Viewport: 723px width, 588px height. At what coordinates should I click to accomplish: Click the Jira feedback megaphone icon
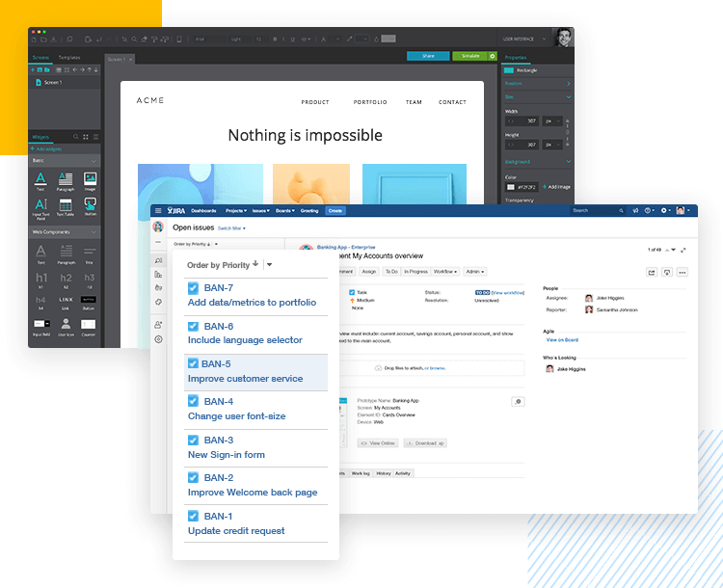click(635, 210)
